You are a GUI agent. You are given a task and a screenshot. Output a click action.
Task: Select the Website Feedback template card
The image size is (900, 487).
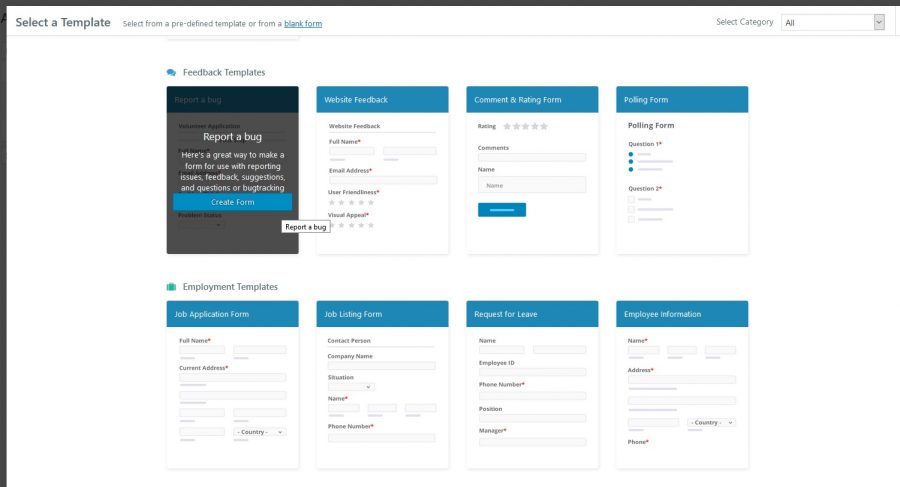pos(382,170)
